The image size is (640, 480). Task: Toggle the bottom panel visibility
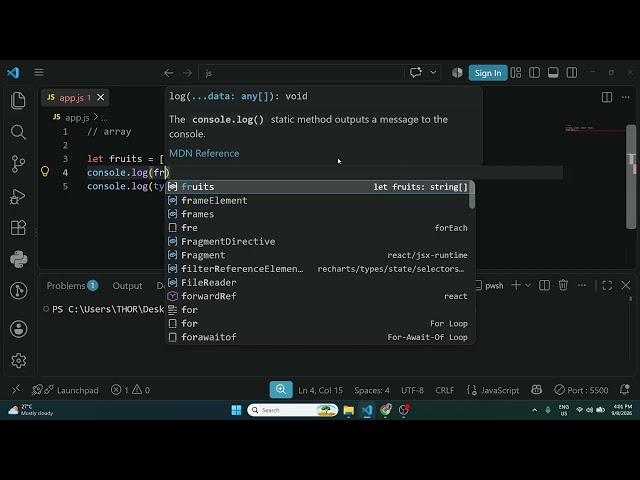(x=553, y=73)
